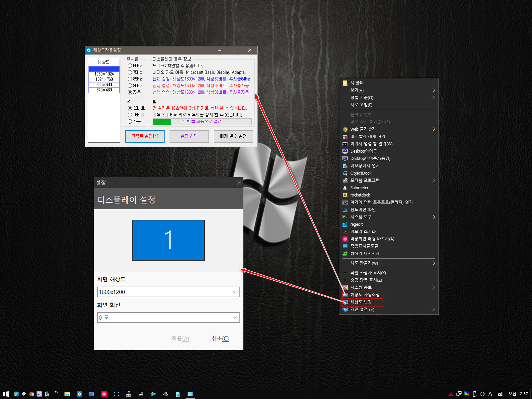Pick the 800×600 resolution in the list

coord(104,85)
